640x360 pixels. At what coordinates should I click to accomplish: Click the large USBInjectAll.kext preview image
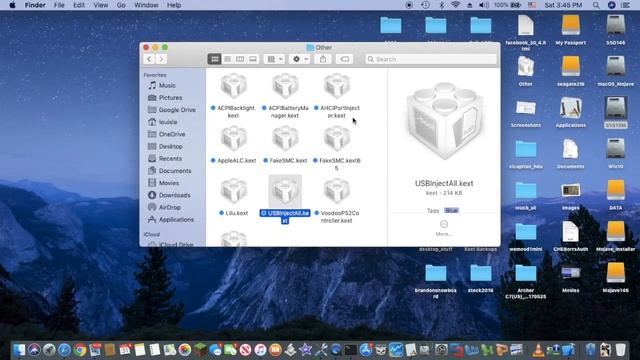[x=444, y=121]
